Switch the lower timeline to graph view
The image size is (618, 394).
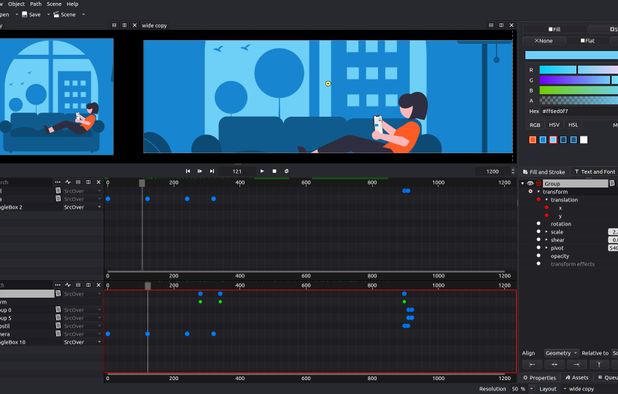coord(68,285)
